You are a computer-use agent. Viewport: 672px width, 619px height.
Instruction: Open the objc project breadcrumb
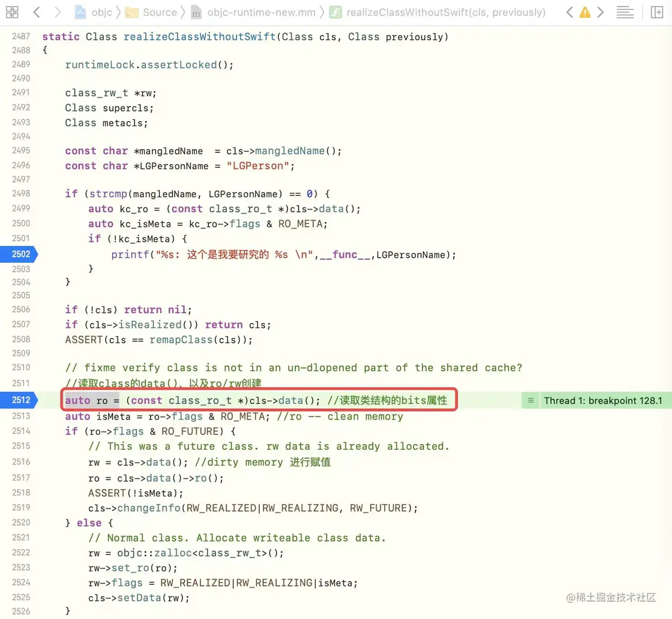tap(94, 12)
